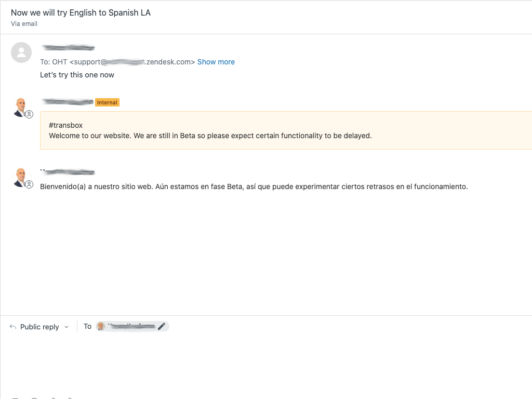Screen dimensions: 532x399
Task: Click the ticket title about English to Spanish LA
Action: (x=81, y=12)
